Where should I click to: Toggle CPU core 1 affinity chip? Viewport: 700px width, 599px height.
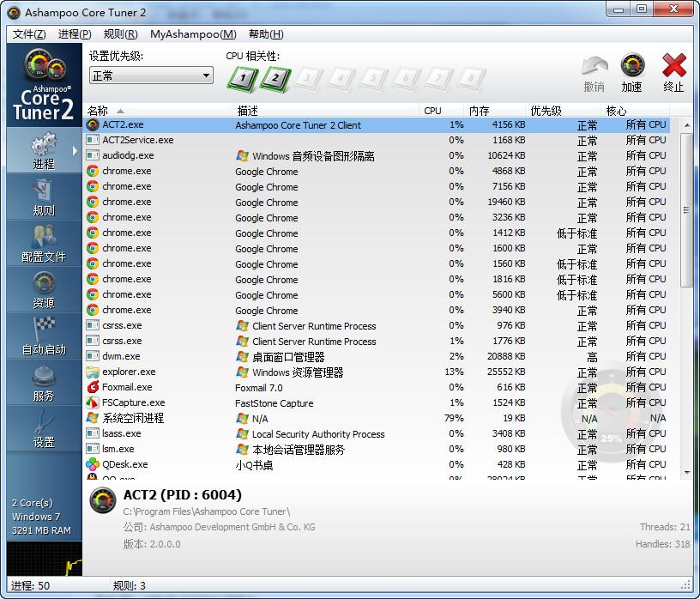click(x=243, y=79)
